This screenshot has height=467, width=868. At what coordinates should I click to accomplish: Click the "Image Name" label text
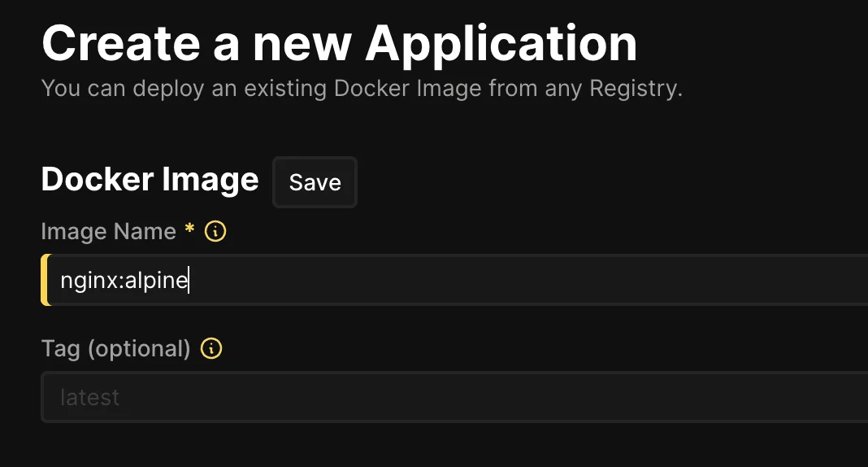pos(108,232)
